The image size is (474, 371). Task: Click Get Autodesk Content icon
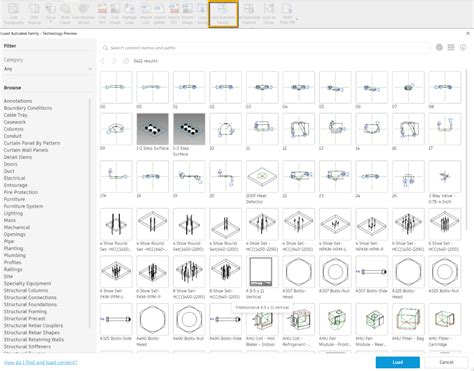coord(249,13)
